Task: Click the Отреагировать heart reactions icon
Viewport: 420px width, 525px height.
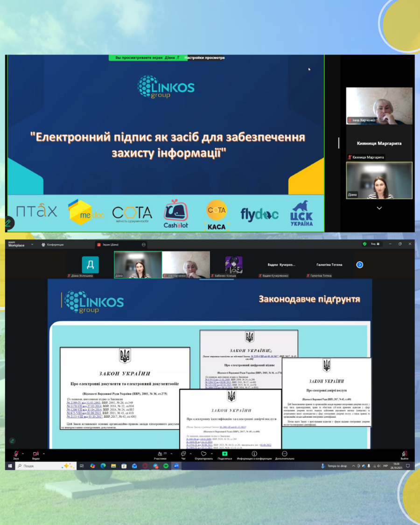Action: point(203,454)
